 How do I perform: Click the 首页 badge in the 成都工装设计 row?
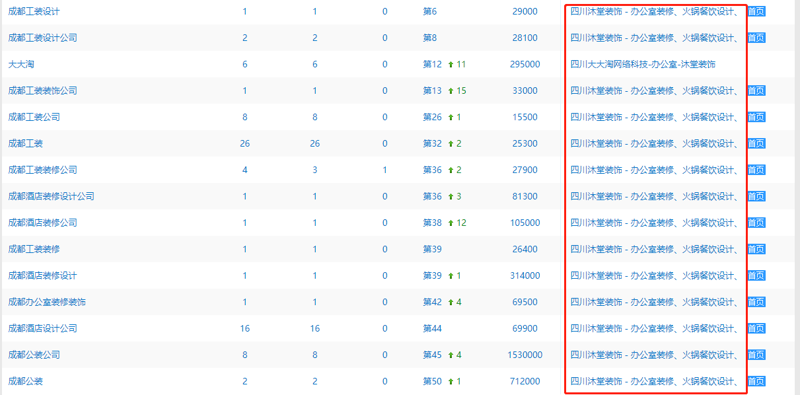click(757, 11)
